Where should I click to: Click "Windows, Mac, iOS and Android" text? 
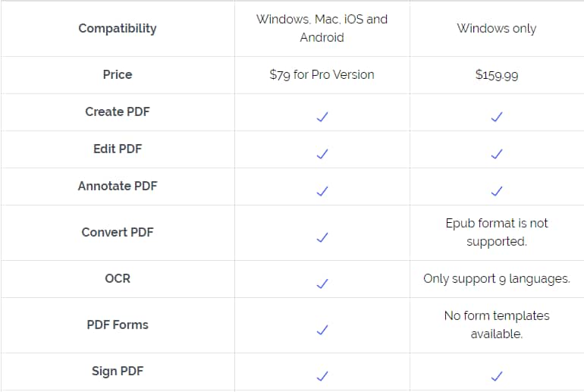point(322,28)
